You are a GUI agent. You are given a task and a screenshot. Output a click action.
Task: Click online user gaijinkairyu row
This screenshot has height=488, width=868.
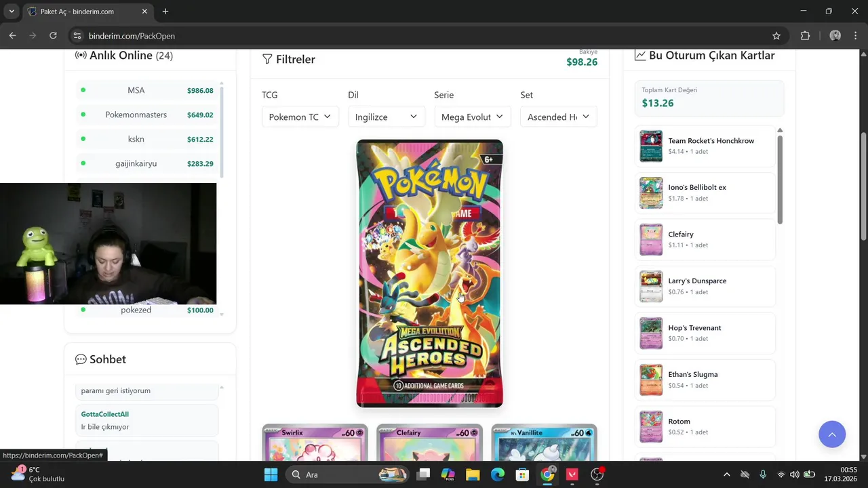pyautogui.click(x=146, y=163)
